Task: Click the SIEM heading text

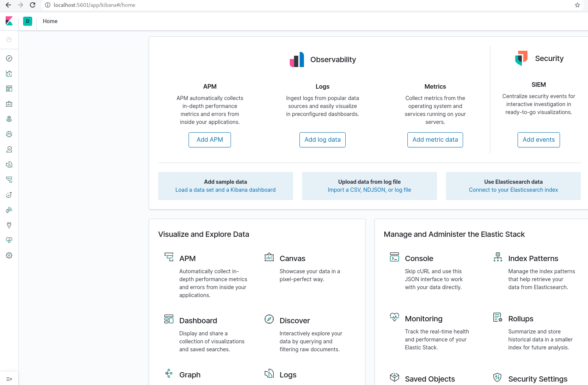Action: click(x=539, y=85)
